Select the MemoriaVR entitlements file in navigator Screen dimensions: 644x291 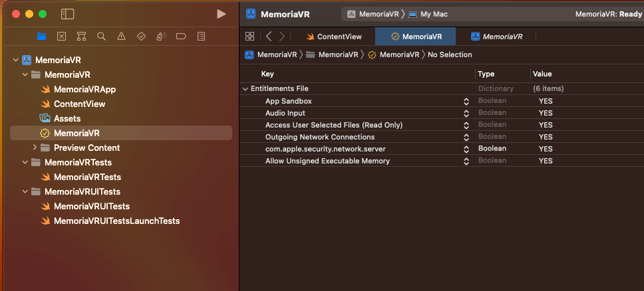pyautogui.click(x=121, y=133)
